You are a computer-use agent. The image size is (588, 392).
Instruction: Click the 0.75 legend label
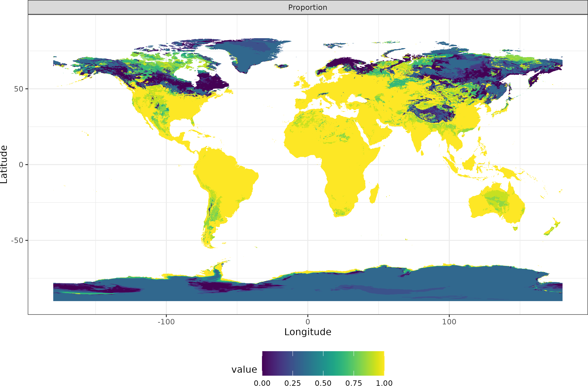pyautogui.click(x=353, y=383)
